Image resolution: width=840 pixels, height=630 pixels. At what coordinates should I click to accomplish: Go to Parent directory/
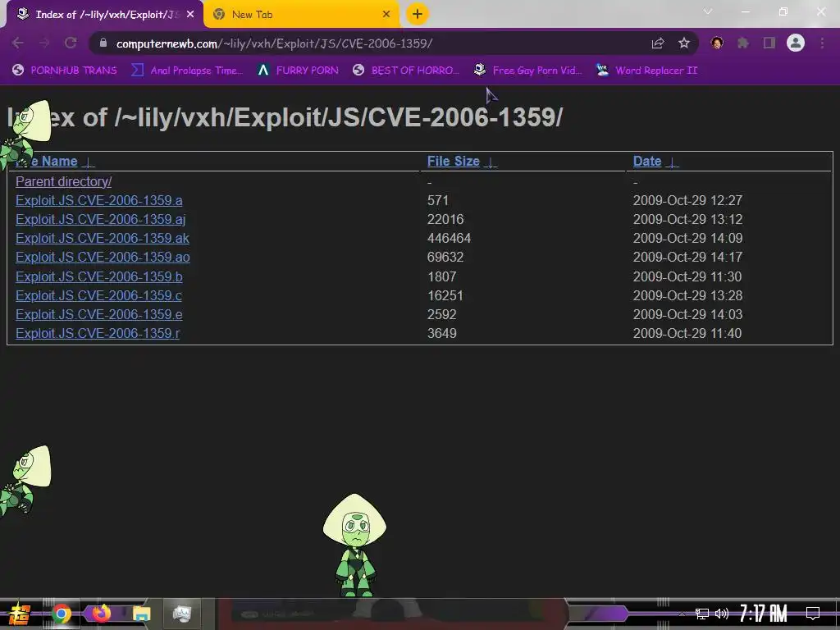(64, 181)
